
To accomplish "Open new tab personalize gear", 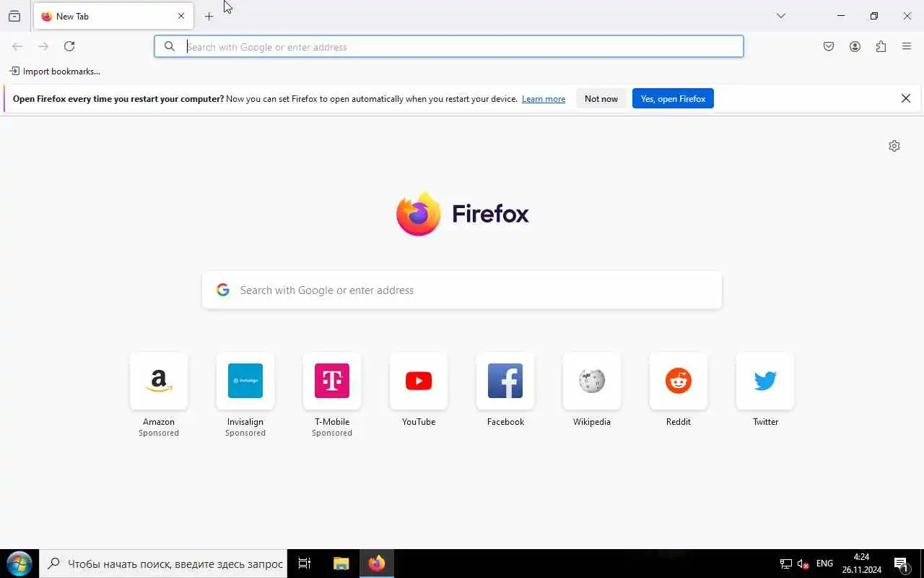I will [894, 146].
